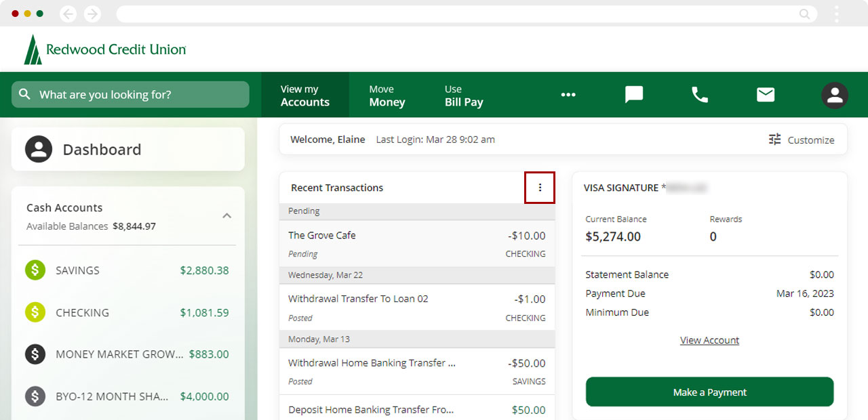868x420 pixels.
Task: Click the -$1.00 loan transfer amount
Action: tap(530, 299)
